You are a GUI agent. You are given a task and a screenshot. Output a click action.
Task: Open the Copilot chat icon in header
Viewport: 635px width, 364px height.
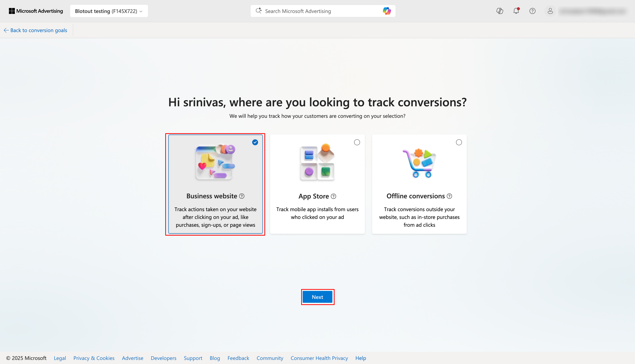pyautogui.click(x=500, y=11)
